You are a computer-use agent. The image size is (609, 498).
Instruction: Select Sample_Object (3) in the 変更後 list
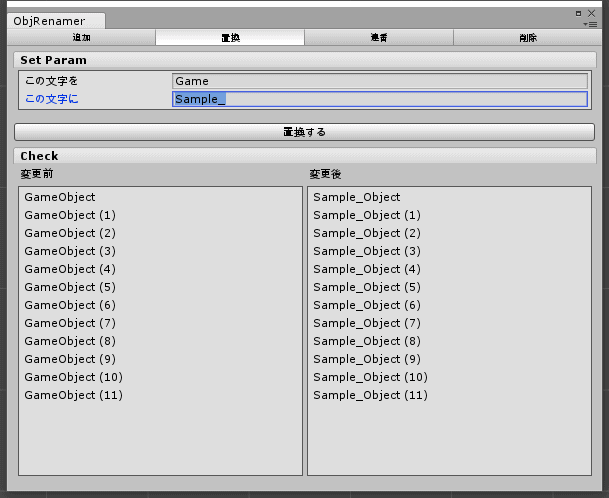click(366, 251)
